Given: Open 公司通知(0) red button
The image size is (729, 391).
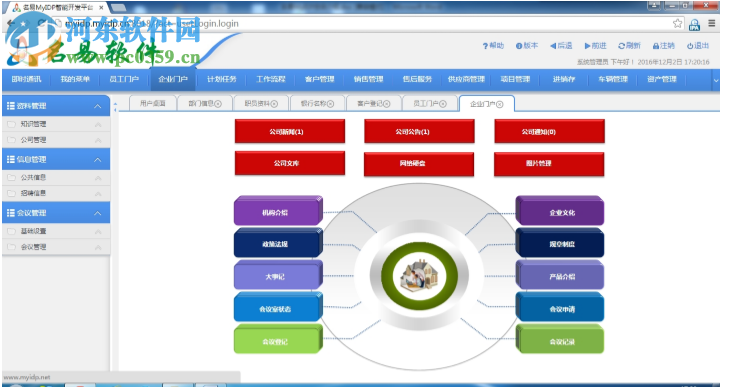Looking at the screenshot, I should (549, 132).
